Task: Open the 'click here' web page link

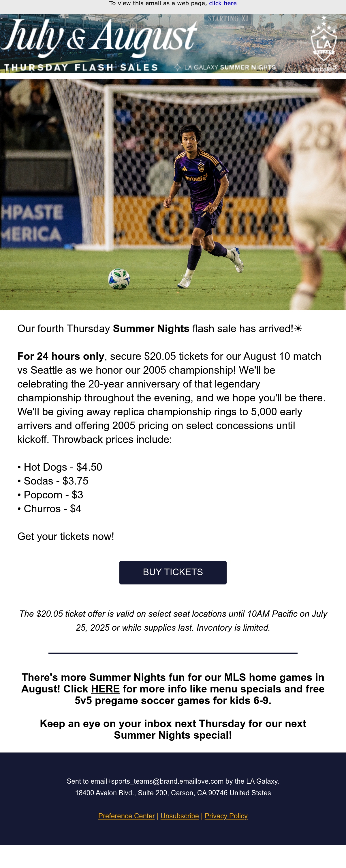Action: [x=223, y=3]
